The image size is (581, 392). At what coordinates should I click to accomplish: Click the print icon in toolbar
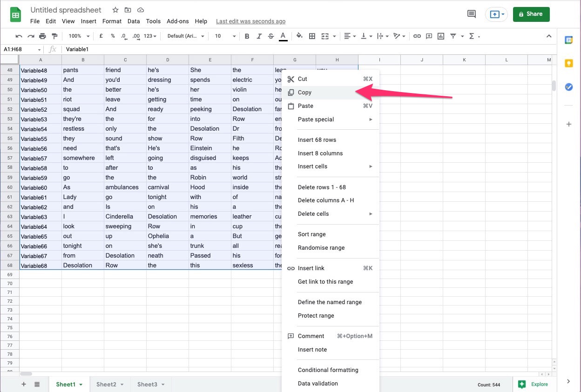(x=42, y=36)
